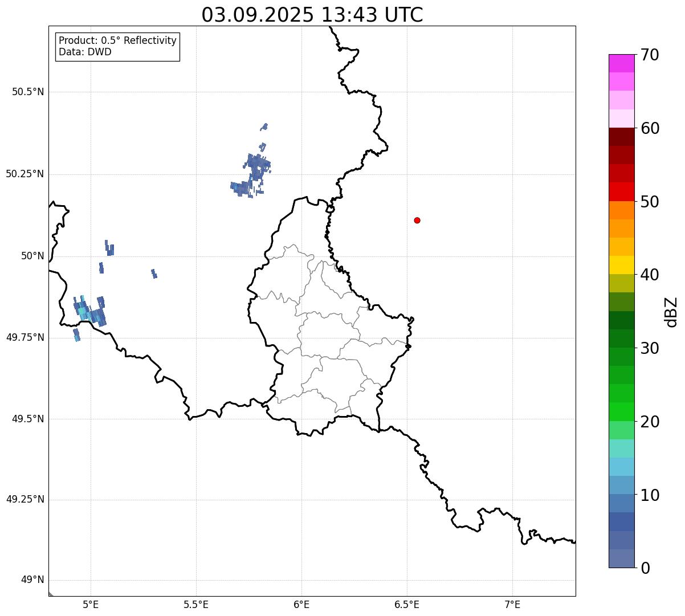Click the dBZ colorbar label
The width and height of the screenshot is (685, 616).
click(671, 311)
